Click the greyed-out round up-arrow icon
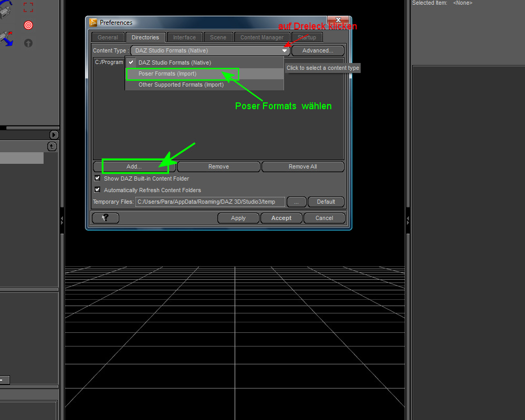The height and width of the screenshot is (420, 525). click(x=28, y=43)
